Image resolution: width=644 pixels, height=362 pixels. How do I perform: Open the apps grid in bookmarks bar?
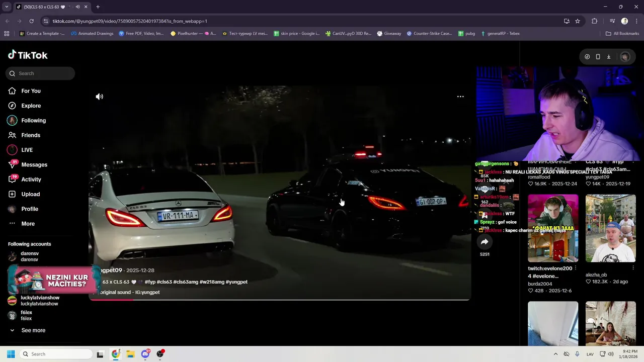[7, 34]
